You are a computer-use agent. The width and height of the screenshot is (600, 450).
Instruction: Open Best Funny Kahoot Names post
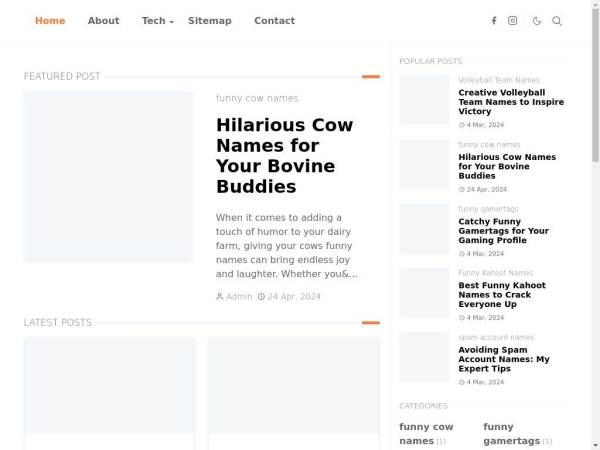(502, 295)
